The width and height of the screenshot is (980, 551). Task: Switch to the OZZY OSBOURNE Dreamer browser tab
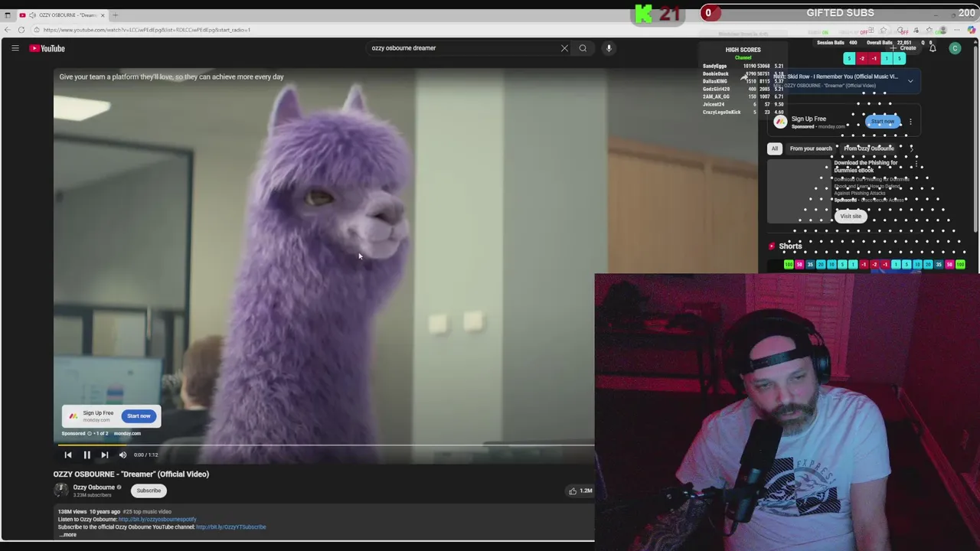(x=63, y=15)
